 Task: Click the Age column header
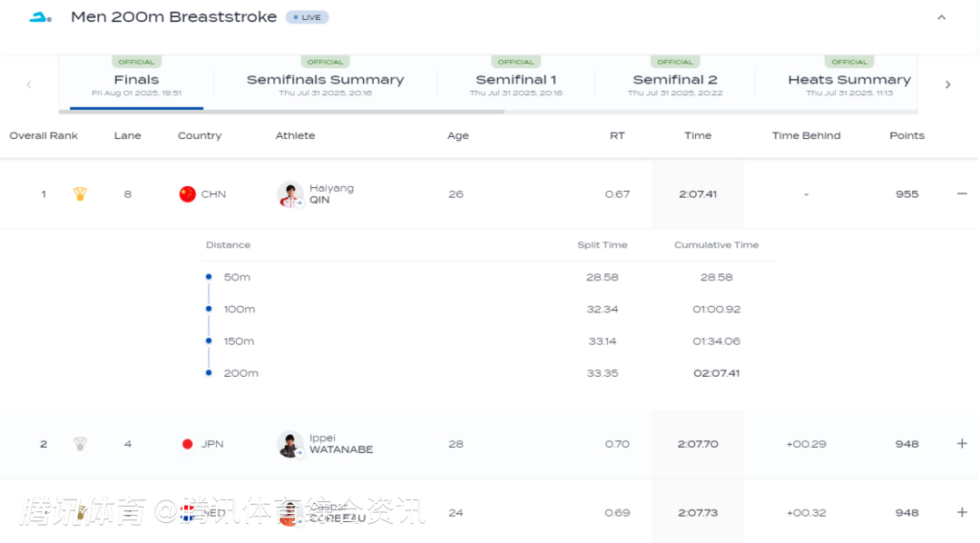click(x=457, y=136)
